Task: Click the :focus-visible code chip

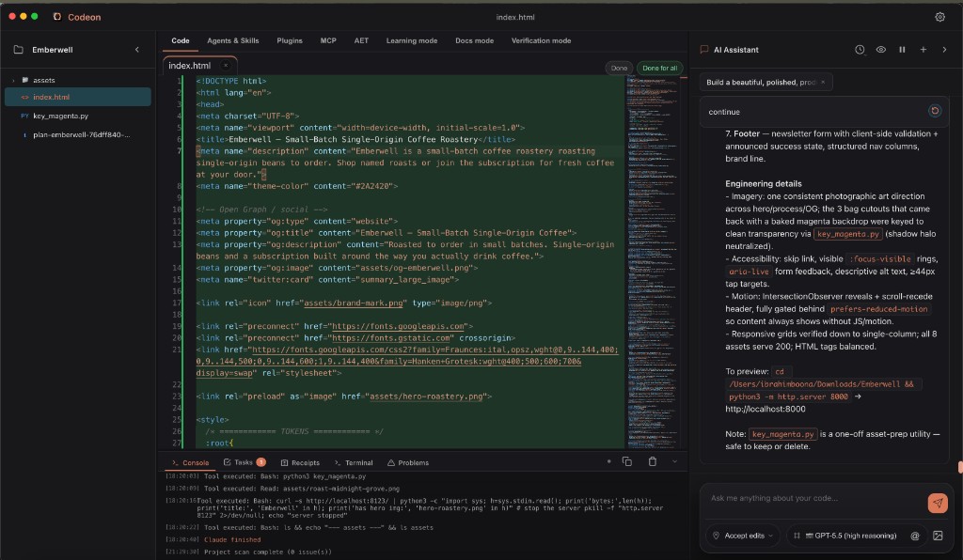Action: pyautogui.click(x=880, y=258)
